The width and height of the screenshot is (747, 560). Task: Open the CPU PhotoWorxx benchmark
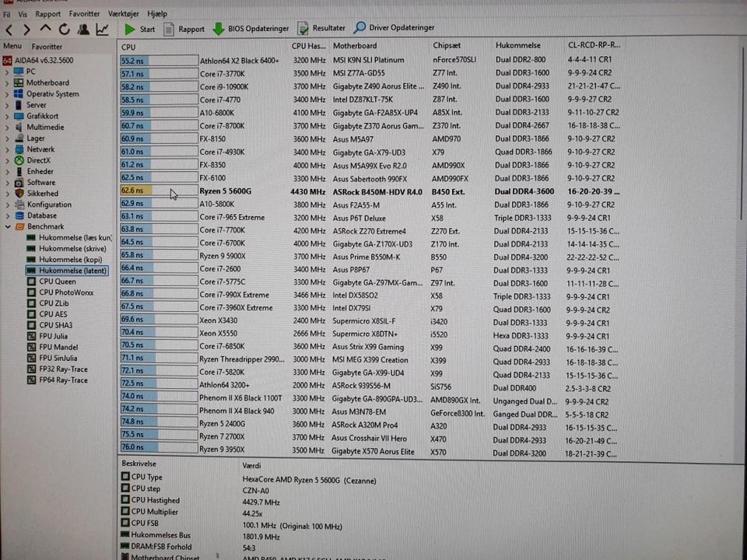coord(60,292)
